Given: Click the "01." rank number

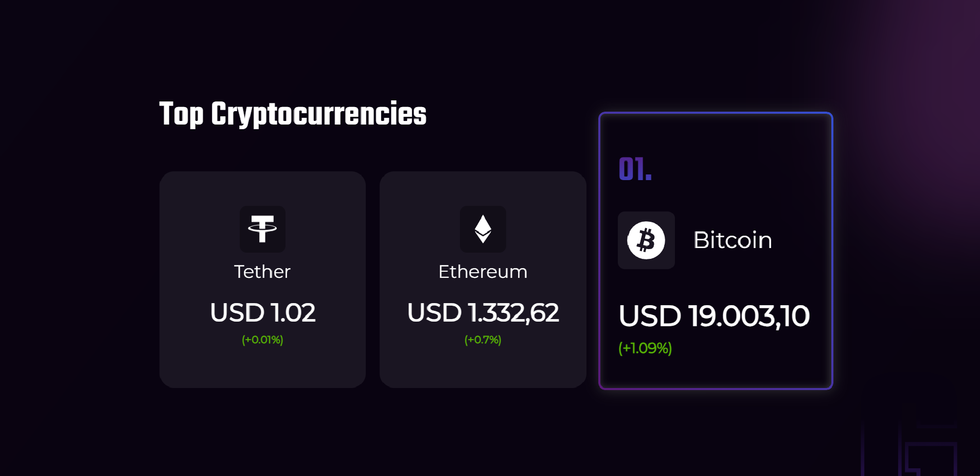Looking at the screenshot, I should tap(635, 169).
